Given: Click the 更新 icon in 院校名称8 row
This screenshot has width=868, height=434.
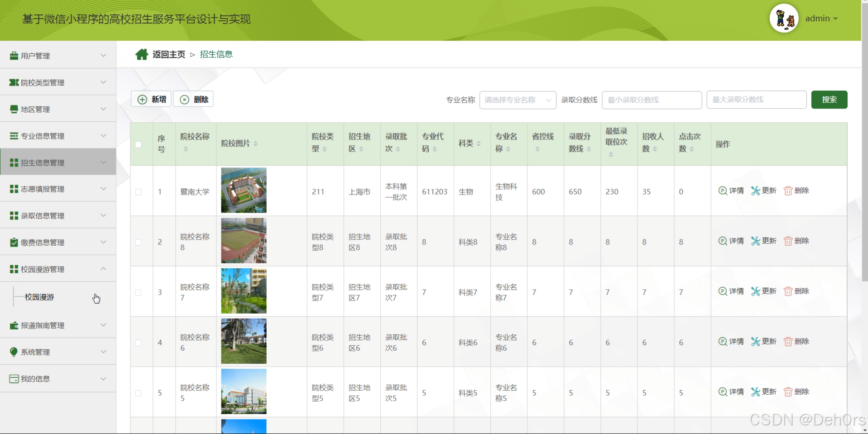Looking at the screenshot, I should pos(755,241).
